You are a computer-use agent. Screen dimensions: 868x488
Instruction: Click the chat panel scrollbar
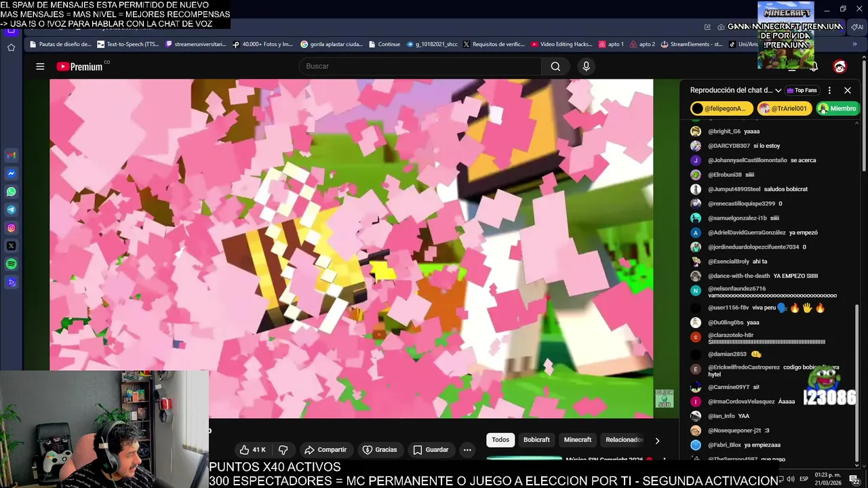coord(856,383)
